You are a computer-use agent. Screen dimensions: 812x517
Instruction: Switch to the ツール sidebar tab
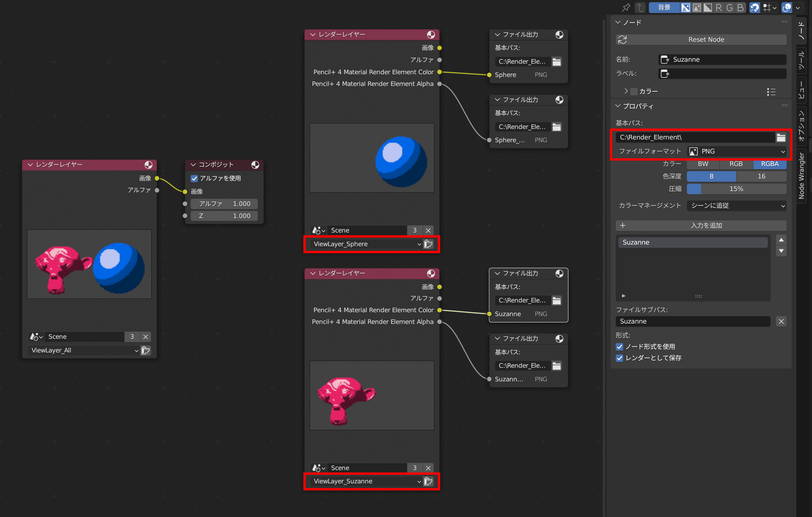tap(801, 61)
